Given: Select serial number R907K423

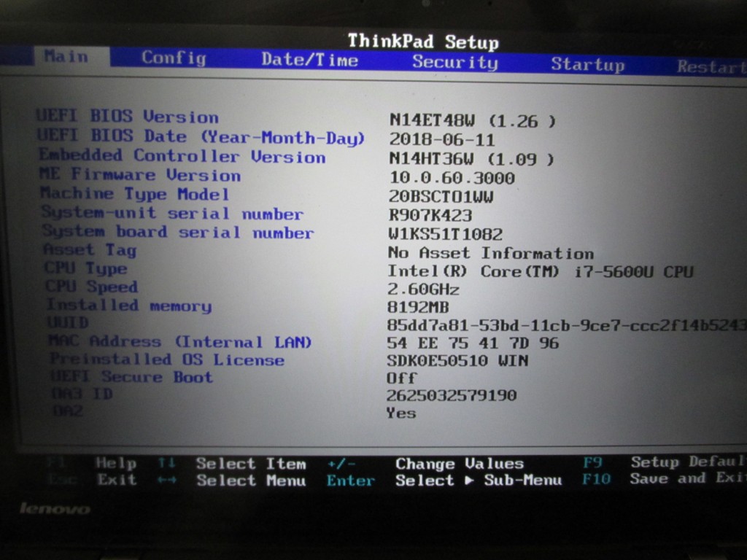Looking at the screenshot, I should click(x=430, y=215).
